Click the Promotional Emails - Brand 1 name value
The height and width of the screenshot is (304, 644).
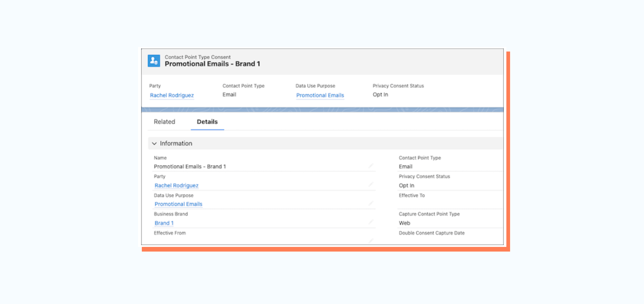[190, 166]
